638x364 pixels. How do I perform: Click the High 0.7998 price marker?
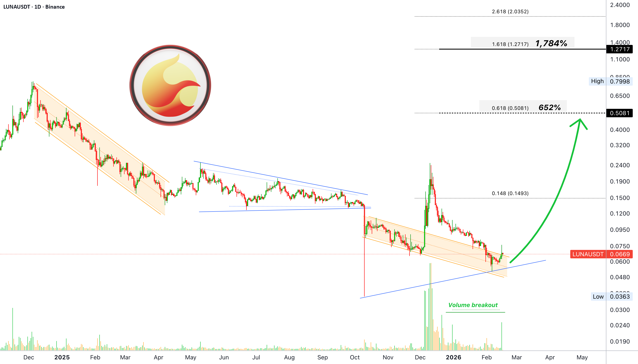(x=611, y=81)
